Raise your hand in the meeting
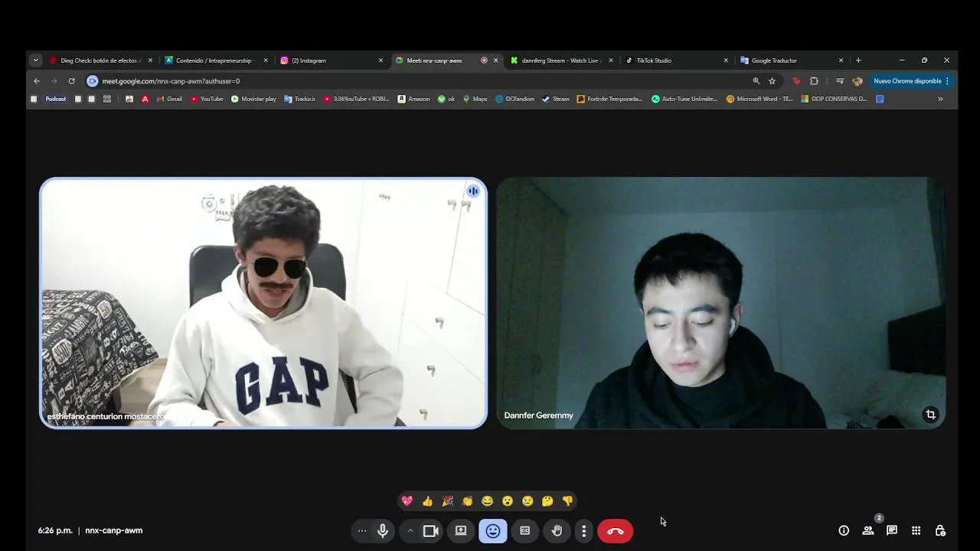980x551 pixels. tap(557, 530)
